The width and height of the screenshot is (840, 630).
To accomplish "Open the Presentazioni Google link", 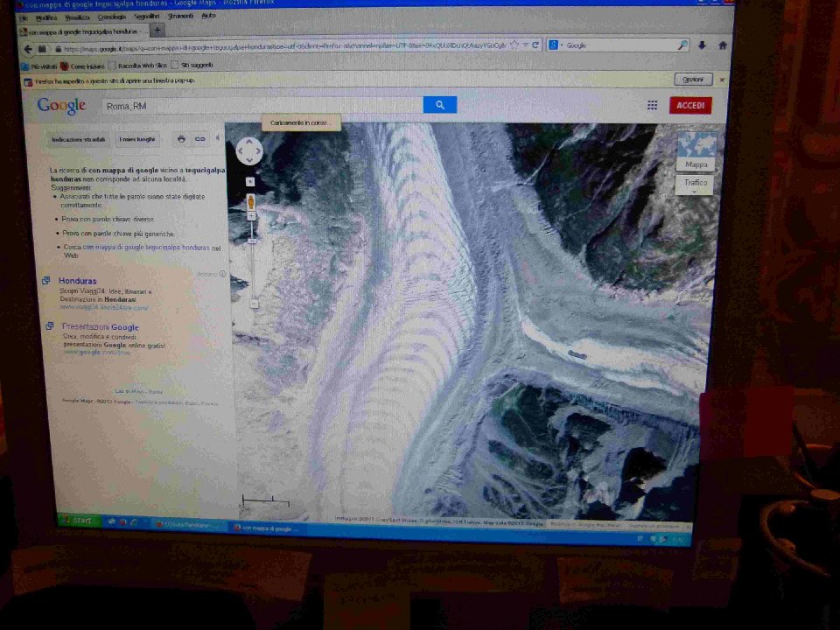I will tap(100, 326).
